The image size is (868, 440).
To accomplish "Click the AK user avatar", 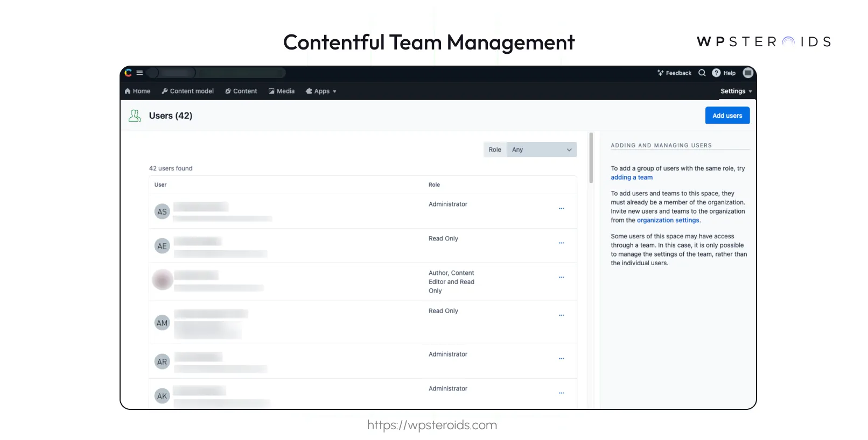I will click(162, 396).
